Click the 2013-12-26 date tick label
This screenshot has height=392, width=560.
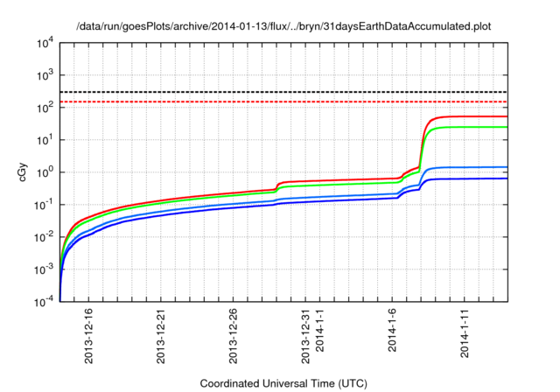pos(233,336)
